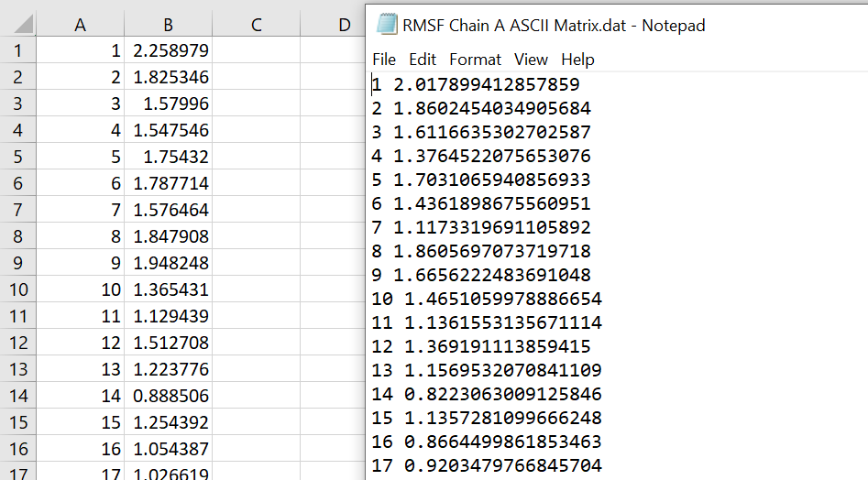868x480 pixels.
Task: Select column A by its header
Action: pos(80,25)
